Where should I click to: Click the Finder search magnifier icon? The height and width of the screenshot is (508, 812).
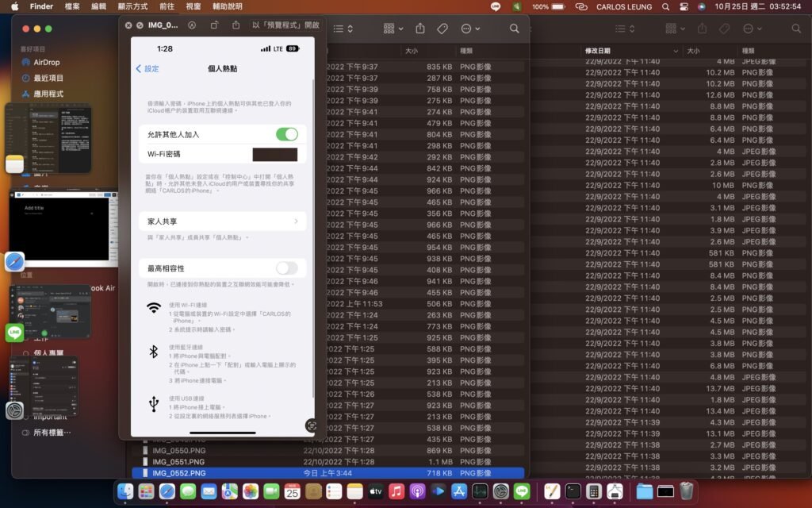tap(515, 29)
